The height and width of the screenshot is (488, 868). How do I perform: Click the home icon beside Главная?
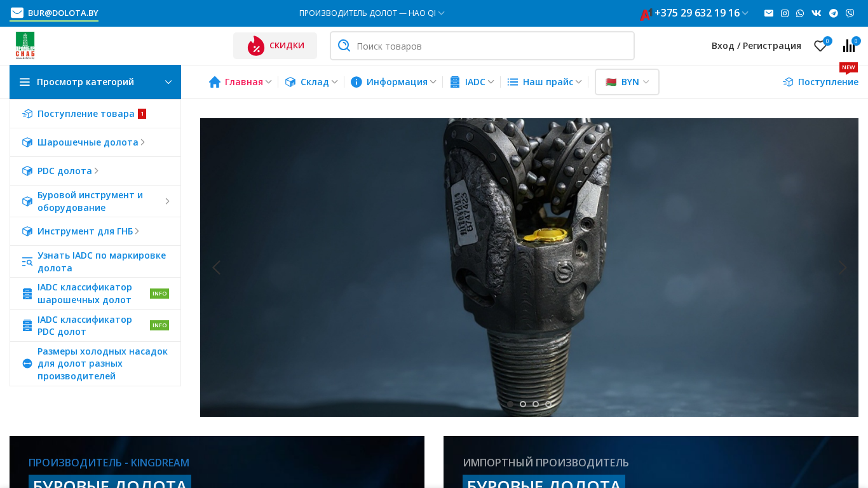215,82
